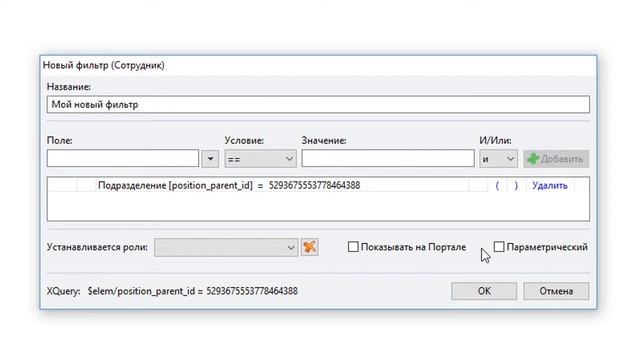Screen dimensions: 640x360
Task: Open the field picker arrow next to Поле
Action: coord(210,159)
